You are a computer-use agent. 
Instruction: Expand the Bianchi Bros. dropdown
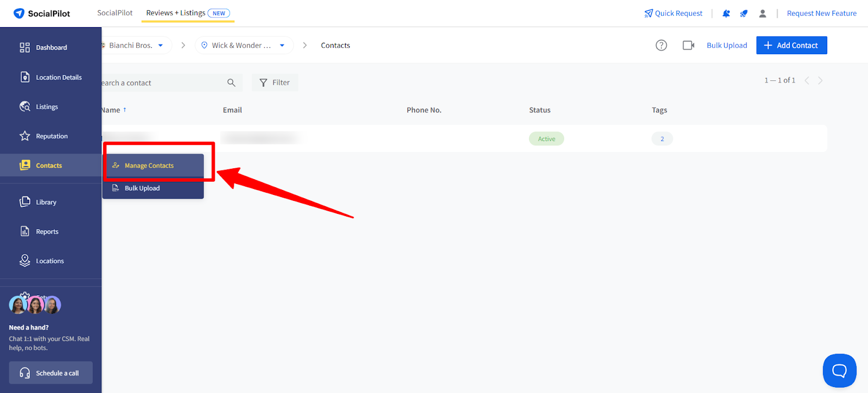point(137,46)
